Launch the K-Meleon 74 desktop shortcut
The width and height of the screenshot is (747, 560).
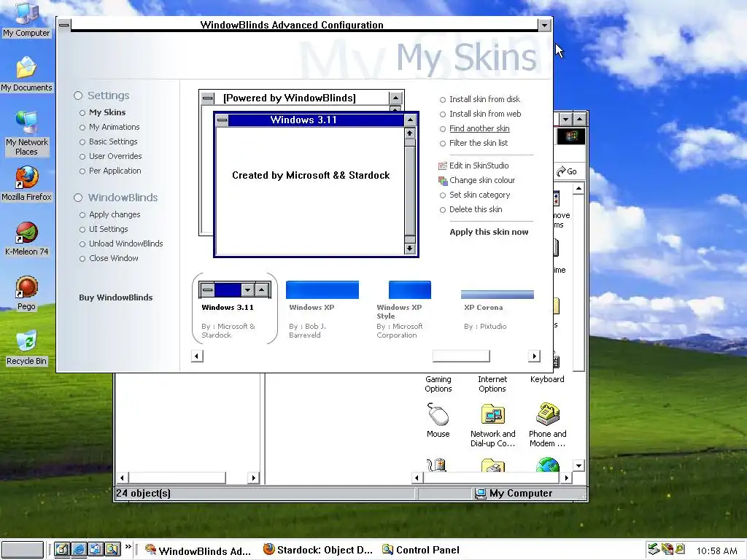pyautogui.click(x=26, y=238)
